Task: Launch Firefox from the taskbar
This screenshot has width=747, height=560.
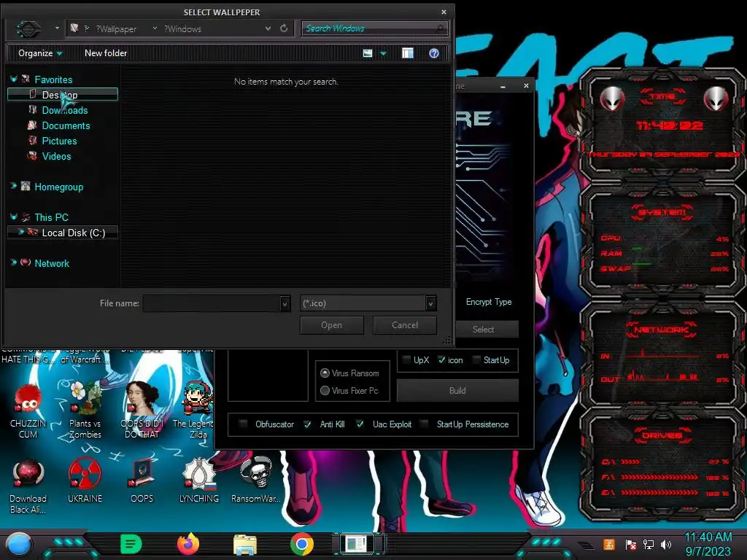Action: [188, 544]
